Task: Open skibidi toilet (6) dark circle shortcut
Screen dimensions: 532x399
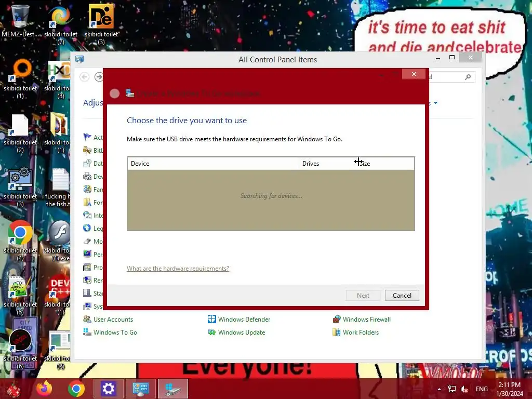Action: (20, 350)
